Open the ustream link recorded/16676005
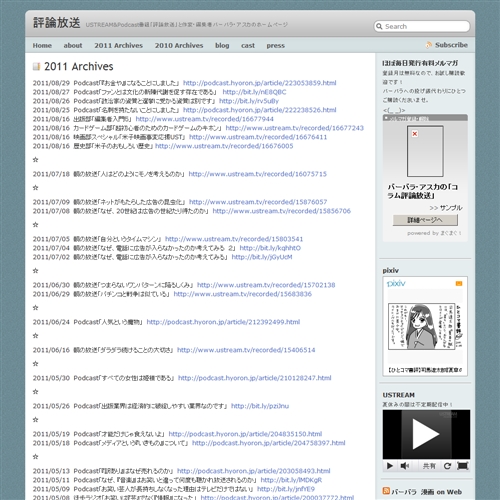 click(224, 146)
